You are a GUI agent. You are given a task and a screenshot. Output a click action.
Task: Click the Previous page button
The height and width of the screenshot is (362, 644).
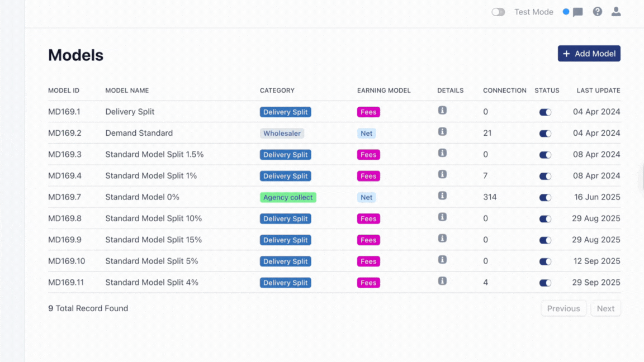pos(563,308)
